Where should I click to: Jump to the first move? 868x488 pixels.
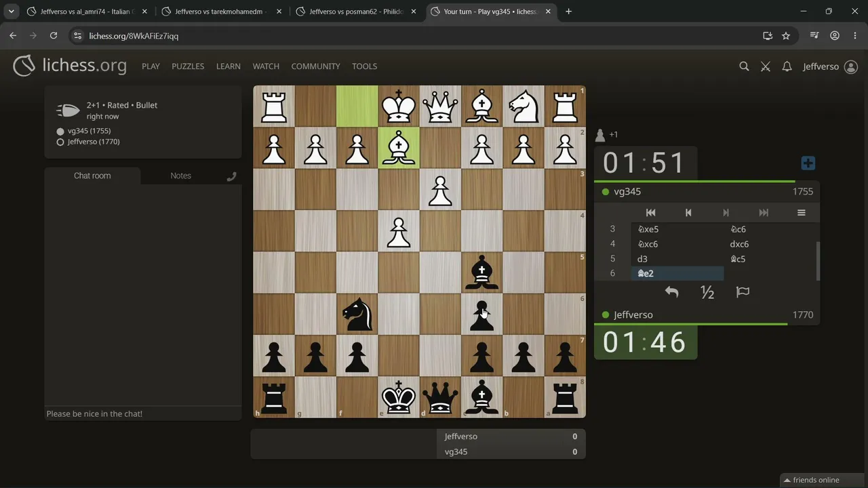pos(650,213)
